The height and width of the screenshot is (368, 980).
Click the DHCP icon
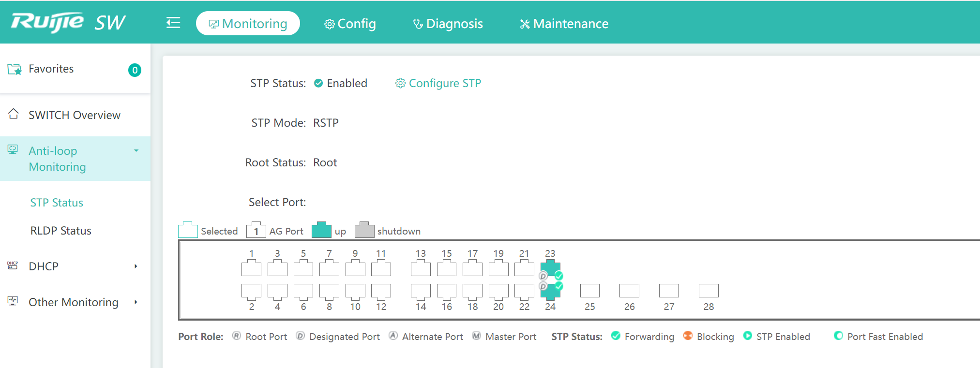13,265
